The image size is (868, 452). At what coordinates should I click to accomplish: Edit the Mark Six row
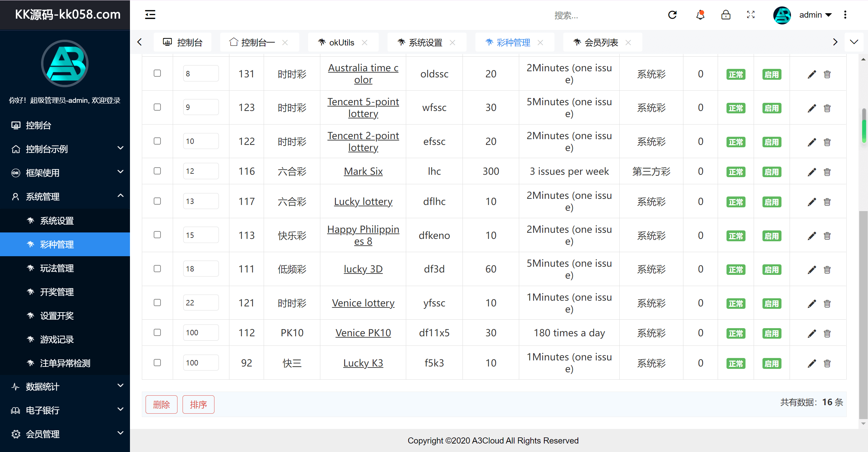point(812,172)
